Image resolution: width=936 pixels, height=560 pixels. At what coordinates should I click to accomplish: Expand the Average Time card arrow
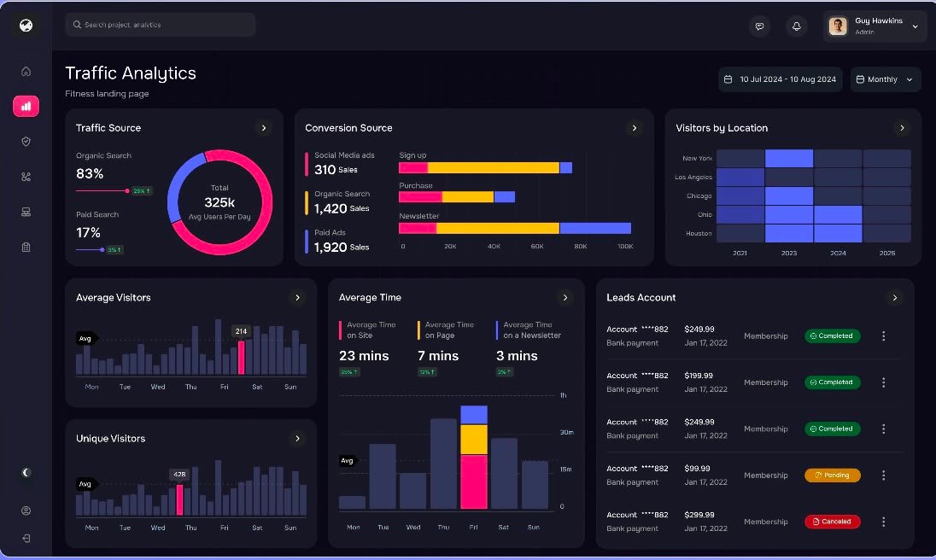tap(565, 298)
